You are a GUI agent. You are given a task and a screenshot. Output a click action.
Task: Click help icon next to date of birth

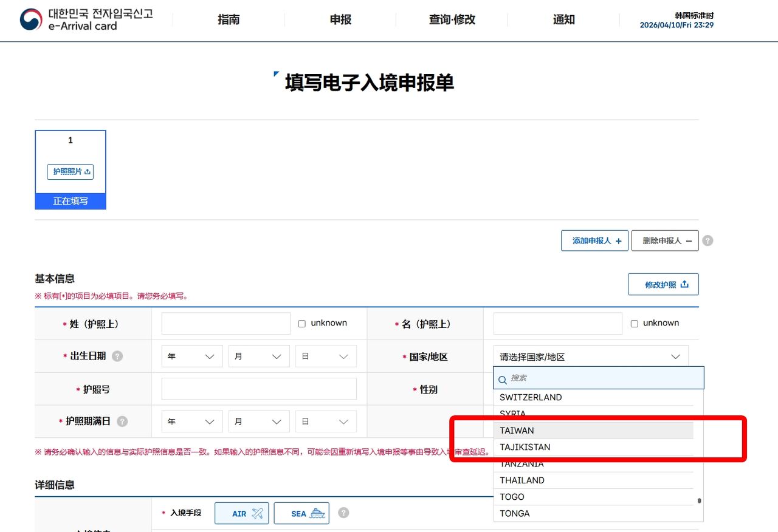(117, 356)
